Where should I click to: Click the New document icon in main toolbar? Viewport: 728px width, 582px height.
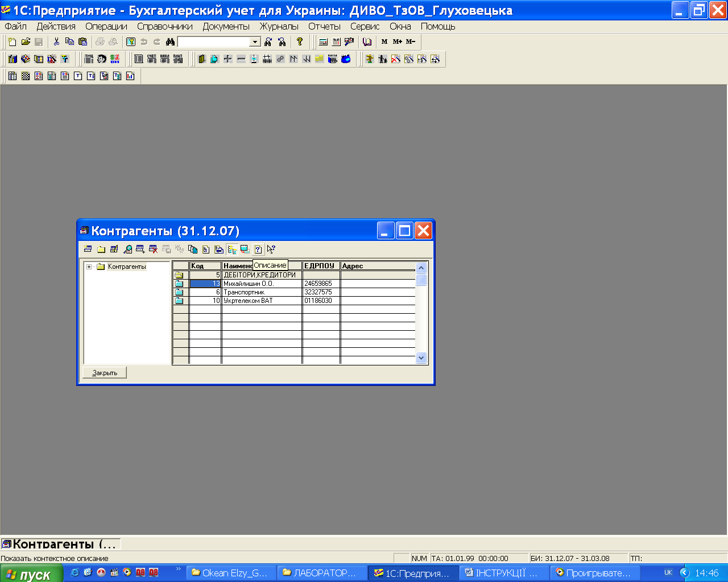click(x=12, y=42)
